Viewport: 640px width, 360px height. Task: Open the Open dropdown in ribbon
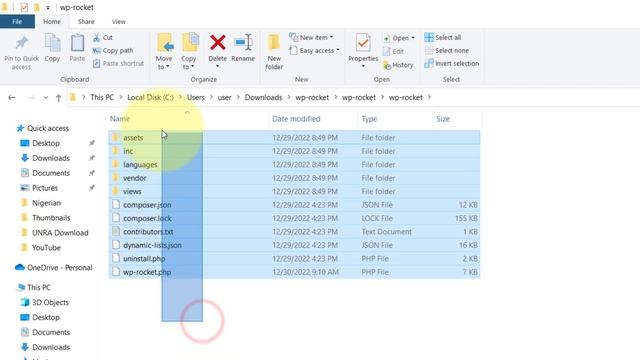[x=399, y=38]
